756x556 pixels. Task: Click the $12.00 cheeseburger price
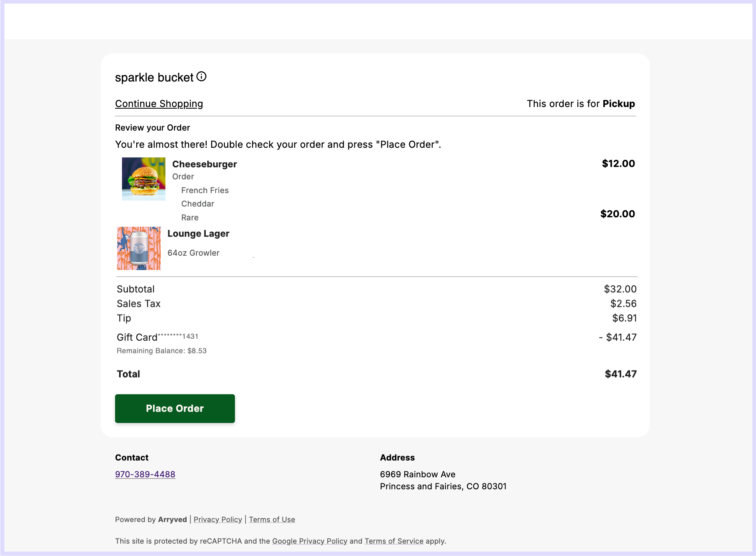point(618,164)
